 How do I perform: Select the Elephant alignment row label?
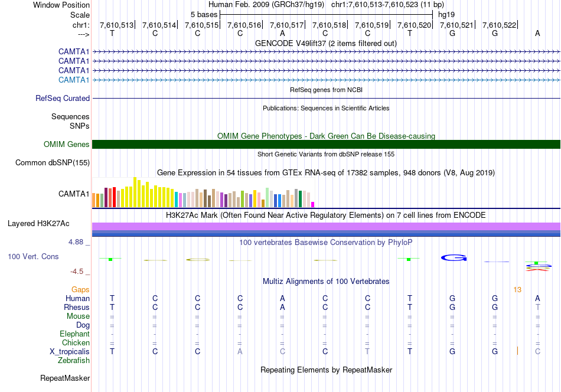pos(74,334)
